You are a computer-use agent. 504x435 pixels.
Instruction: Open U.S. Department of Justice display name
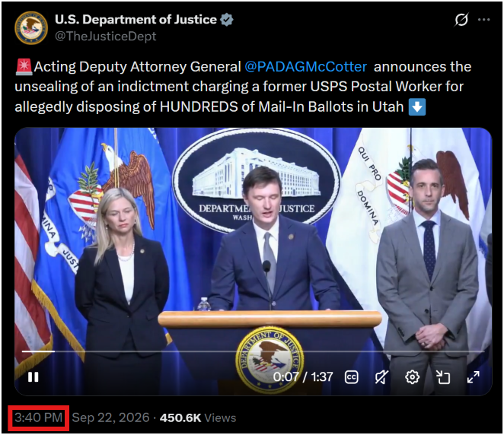point(136,20)
